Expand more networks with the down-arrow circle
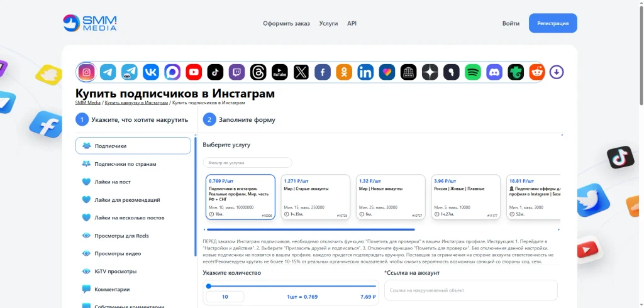Image resolution: width=644 pixels, height=308 pixels. click(557, 72)
